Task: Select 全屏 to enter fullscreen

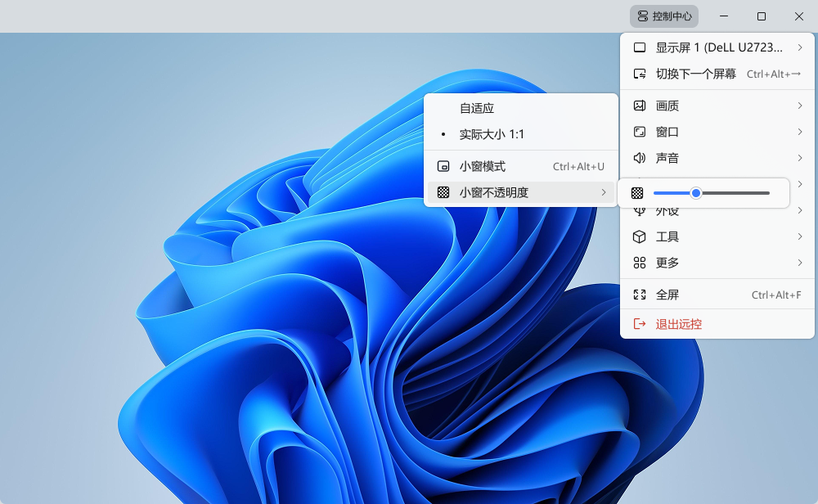Action: pos(717,295)
